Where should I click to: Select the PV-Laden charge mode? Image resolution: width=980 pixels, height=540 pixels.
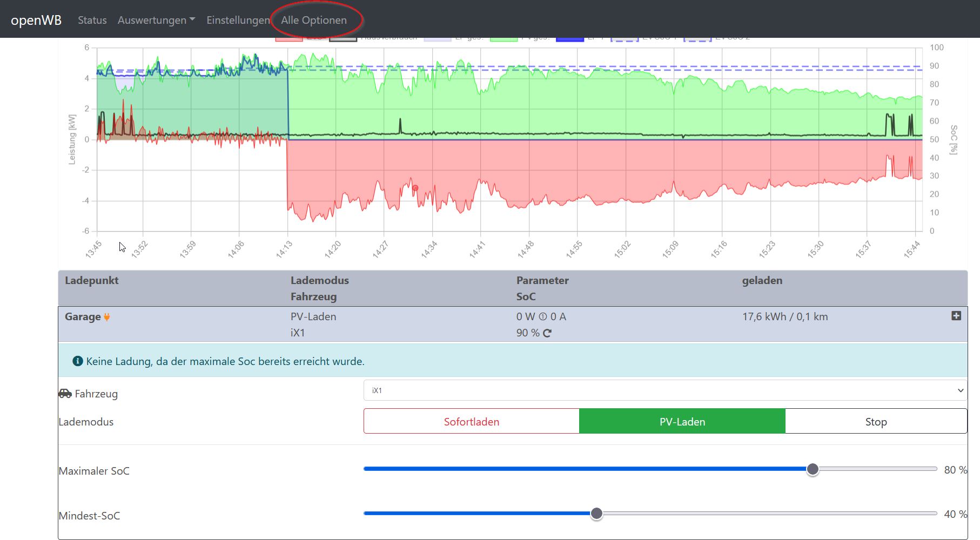pyautogui.click(x=682, y=421)
